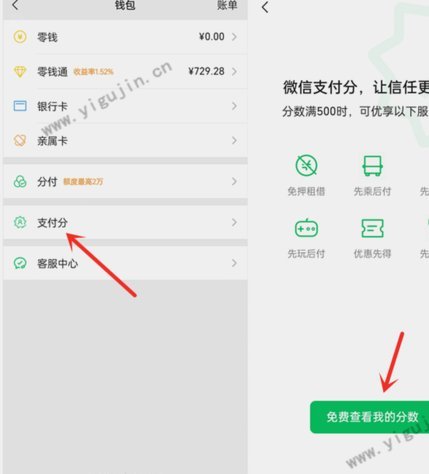Tap the 分付 icon
The width and height of the screenshot is (429, 474).
20,182
